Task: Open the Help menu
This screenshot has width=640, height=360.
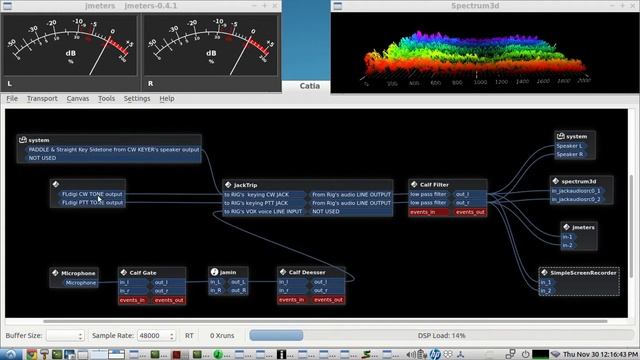Action: [167, 98]
